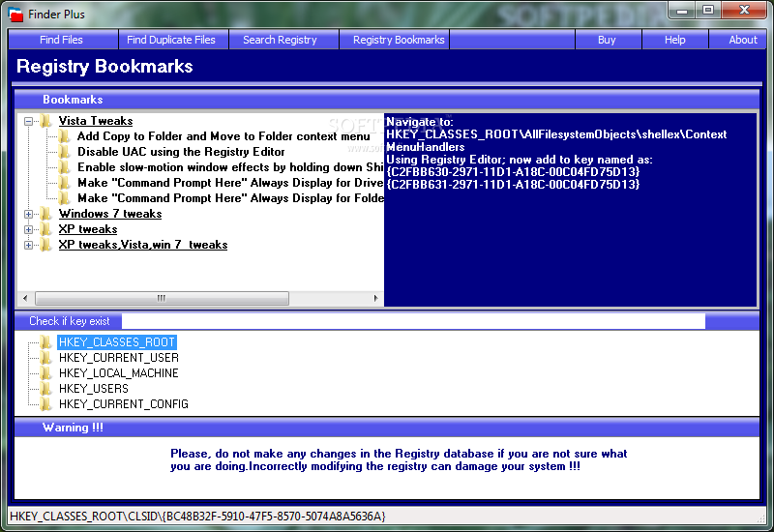This screenshot has width=774, height=532.
Task: Click folder icon beside Add Copy to Folder bookmark
Action: 65,136
